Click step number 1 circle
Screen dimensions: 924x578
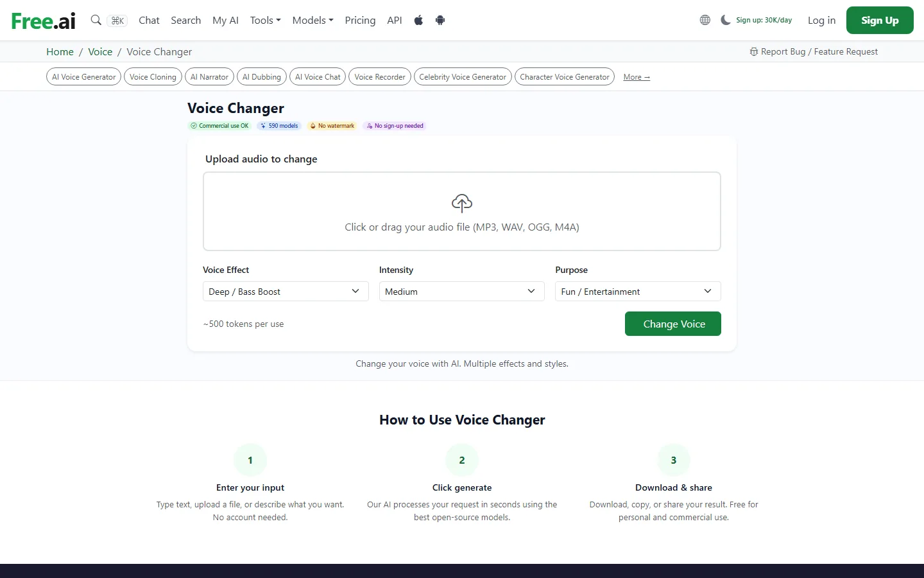pyautogui.click(x=250, y=460)
